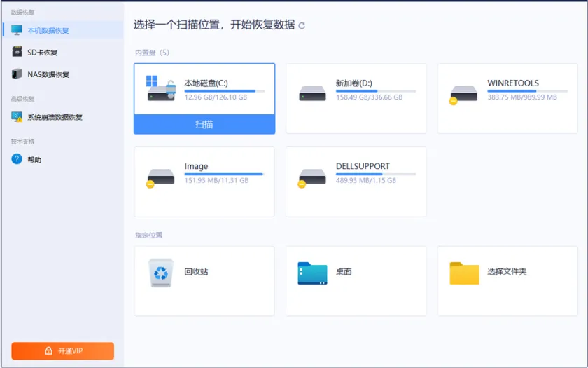588x368 pixels.
Task: Click the 本地磁盘(C:) usage bar
Action: pyautogui.click(x=224, y=91)
